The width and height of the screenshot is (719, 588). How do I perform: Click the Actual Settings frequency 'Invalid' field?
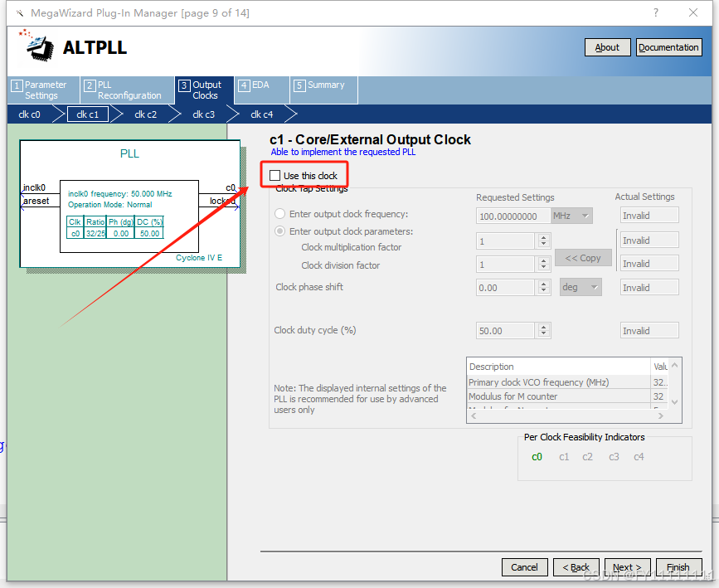pos(649,216)
